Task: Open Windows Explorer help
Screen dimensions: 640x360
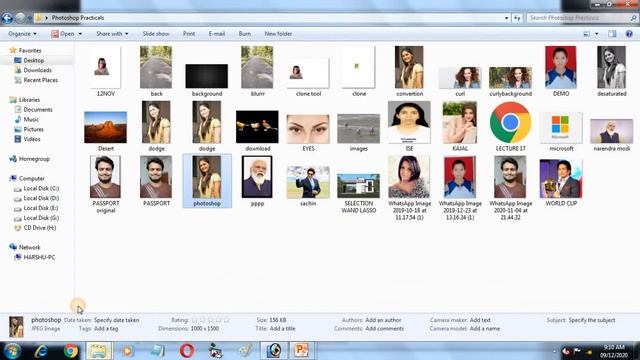Action: click(629, 34)
